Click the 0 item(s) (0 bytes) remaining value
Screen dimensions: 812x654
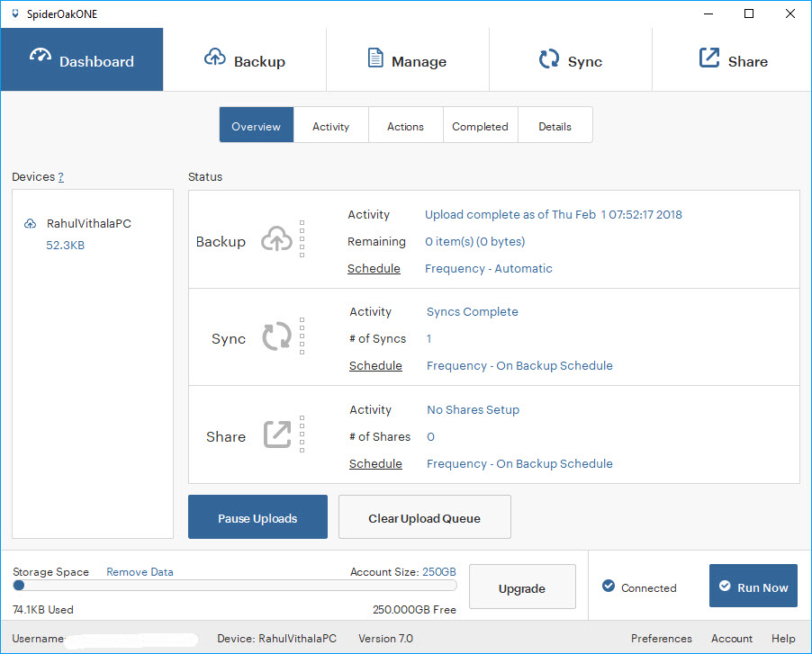pyautogui.click(x=475, y=242)
